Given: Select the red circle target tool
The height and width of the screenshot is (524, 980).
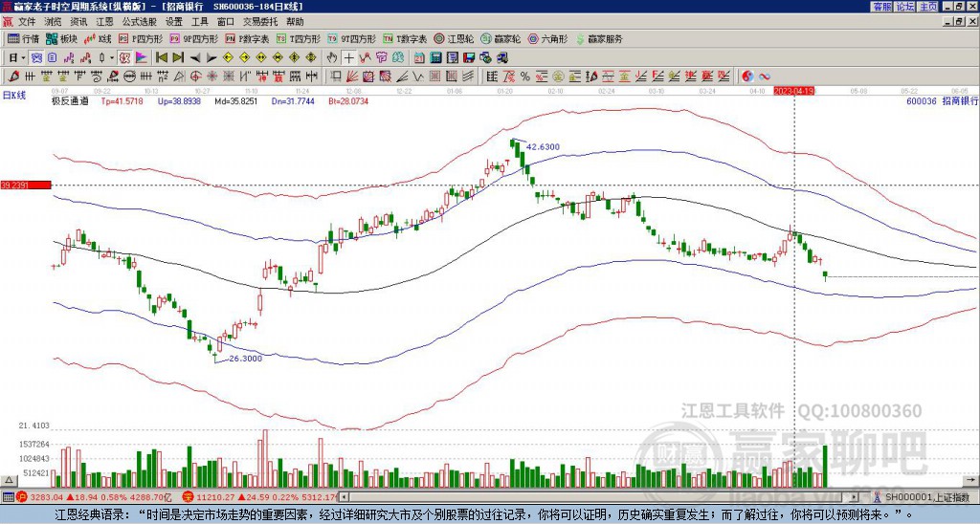Looking at the screenshot, I should (x=195, y=76).
